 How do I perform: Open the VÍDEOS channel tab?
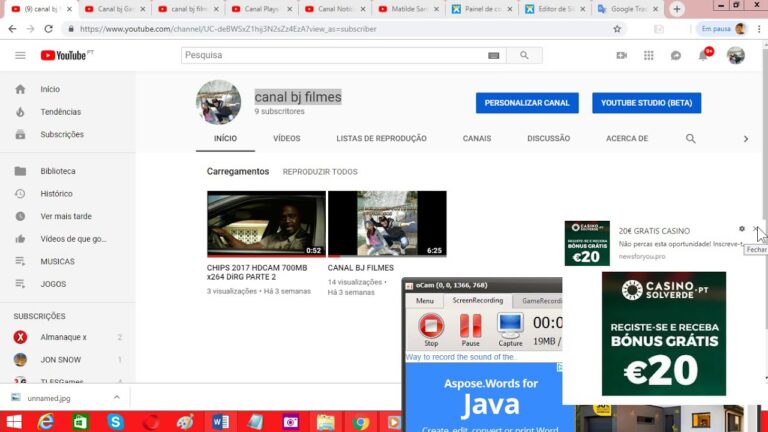coord(287,139)
